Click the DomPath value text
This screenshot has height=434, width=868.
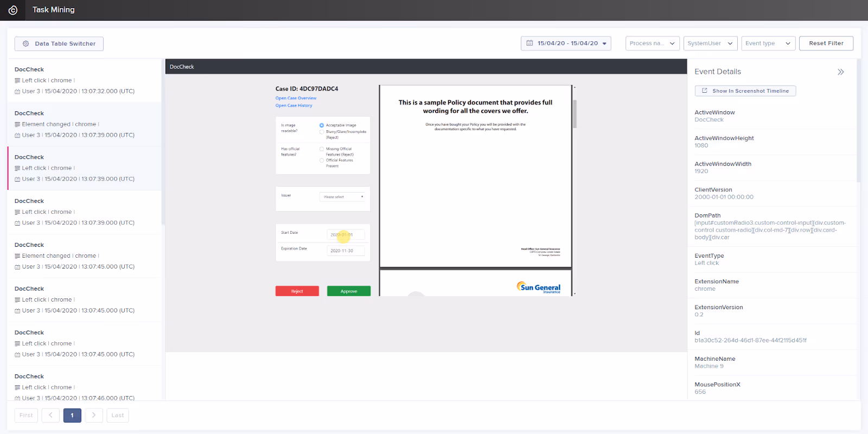pos(770,230)
